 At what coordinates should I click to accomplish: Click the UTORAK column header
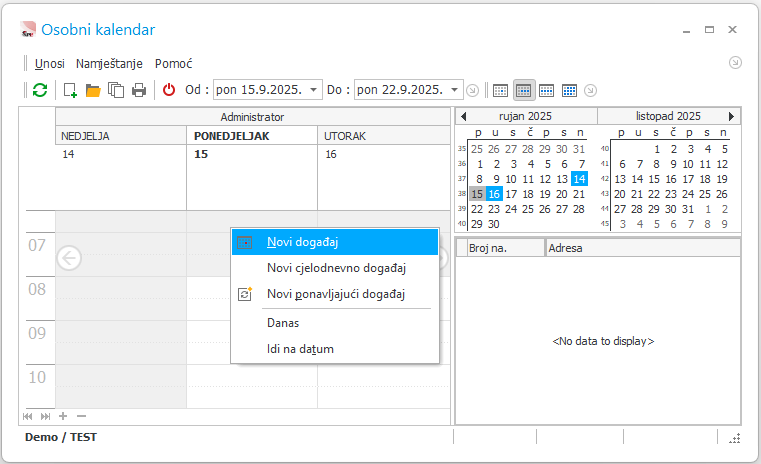[384, 136]
